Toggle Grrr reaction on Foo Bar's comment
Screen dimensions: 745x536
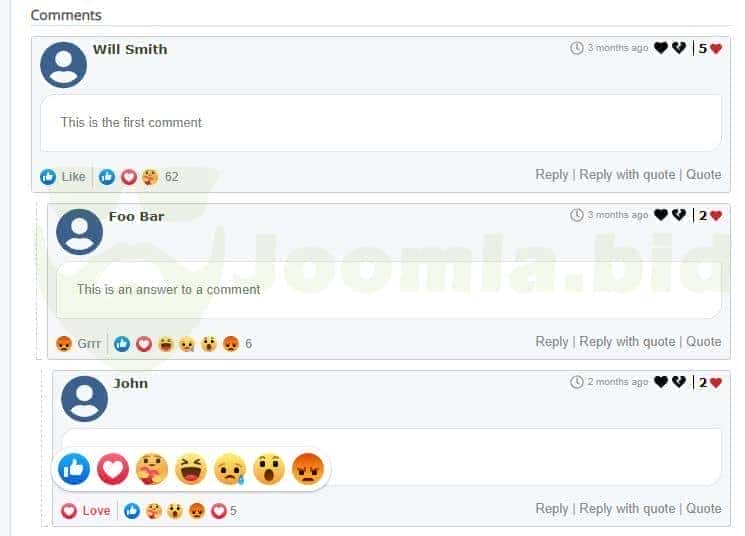click(78, 344)
